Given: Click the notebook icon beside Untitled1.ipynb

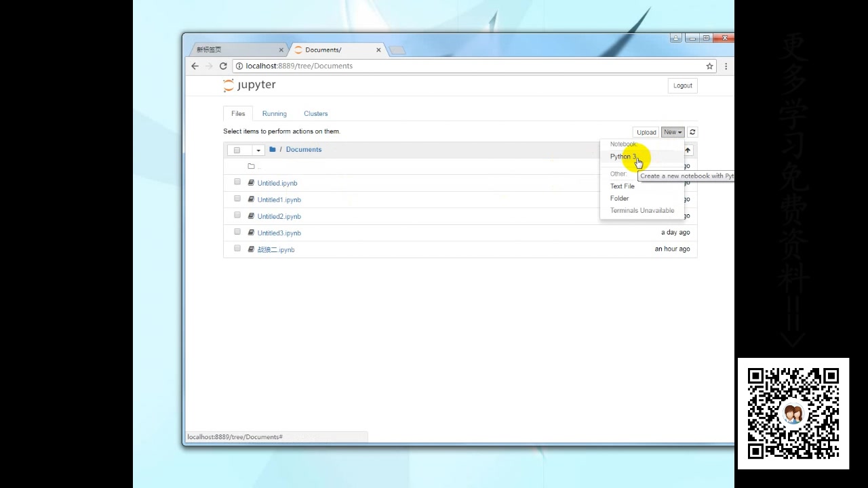Looking at the screenshot, I should (251, 199).
